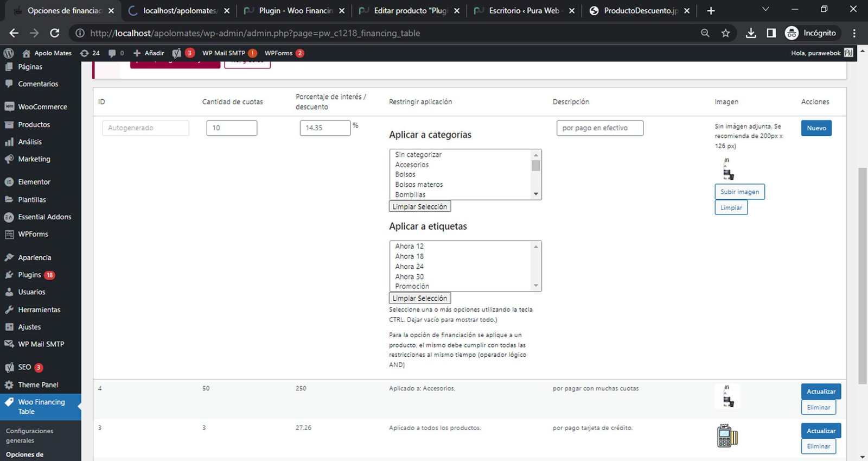Open the tab search dropdown arrow

[x=765, y=9]
